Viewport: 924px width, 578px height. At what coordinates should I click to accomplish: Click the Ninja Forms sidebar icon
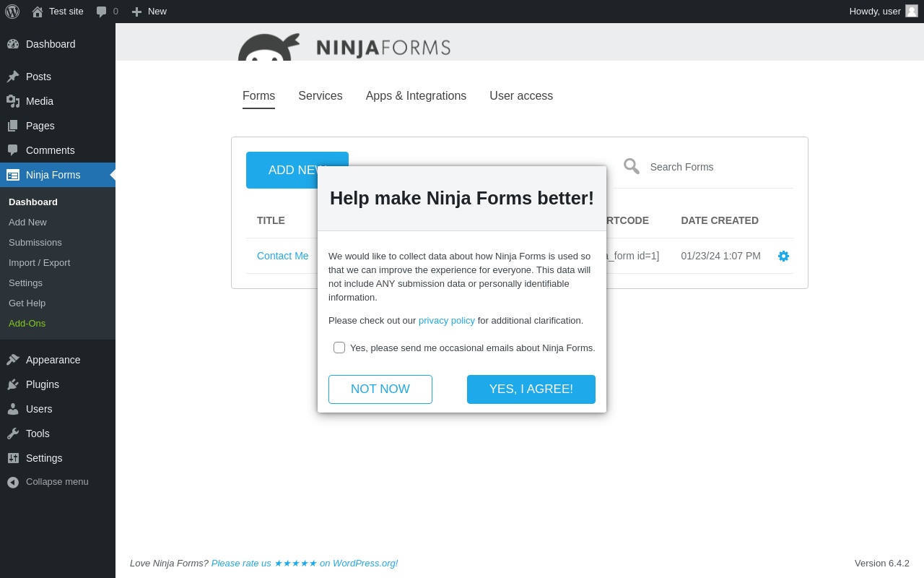coord(13,175)
